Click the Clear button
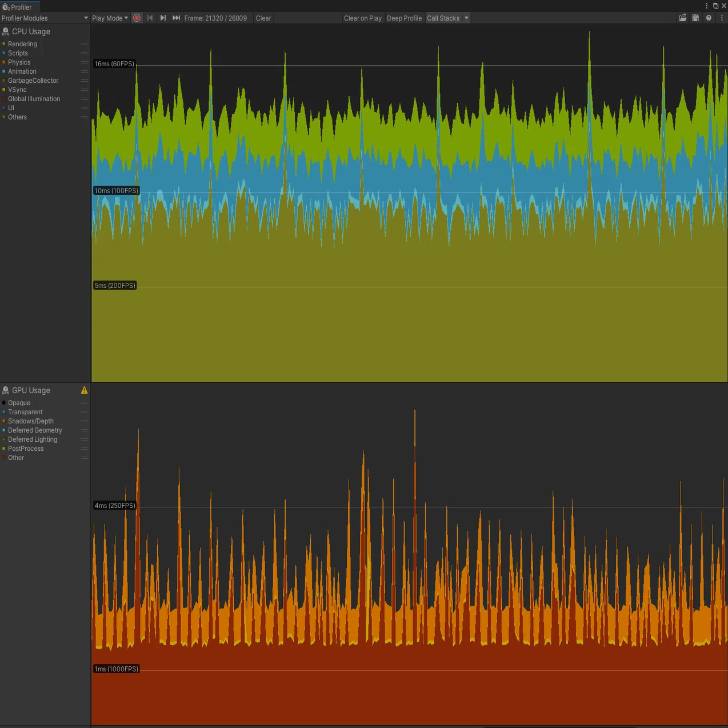Viewport: 728px width, 728px height. click(x=263, y=18)
